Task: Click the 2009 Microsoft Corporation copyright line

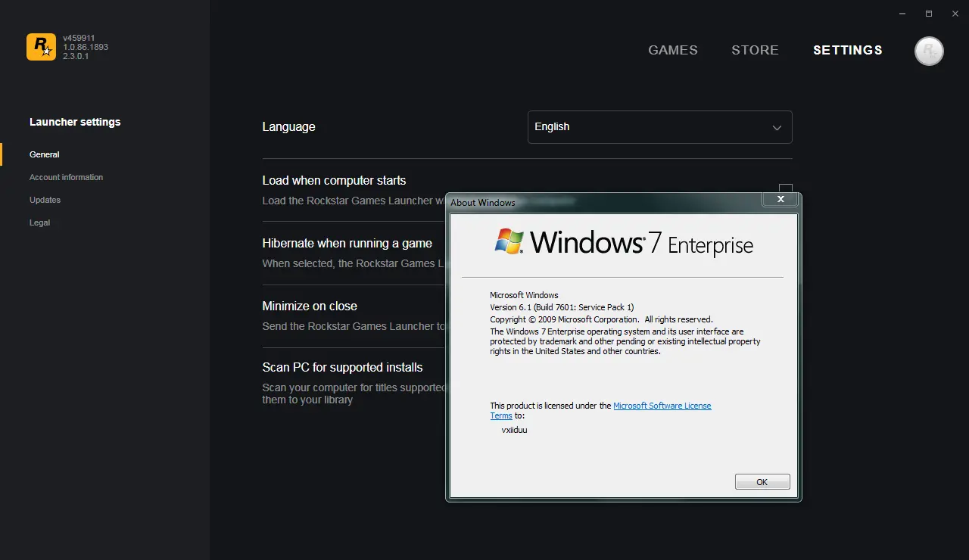Action: point(601,319)
